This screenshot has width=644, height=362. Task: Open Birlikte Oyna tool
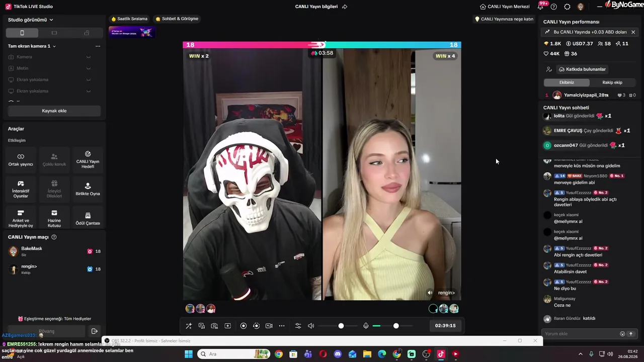[88, 189]
